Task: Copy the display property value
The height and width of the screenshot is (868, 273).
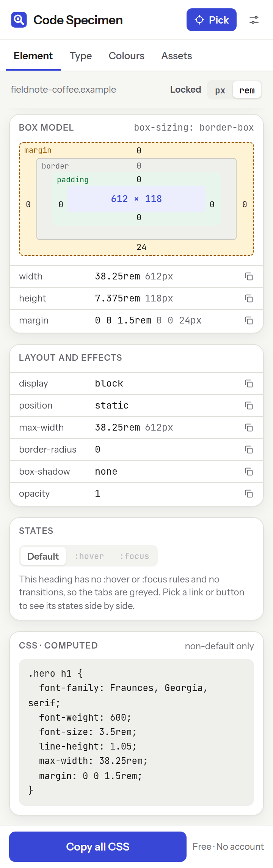Action: (249, 383)
